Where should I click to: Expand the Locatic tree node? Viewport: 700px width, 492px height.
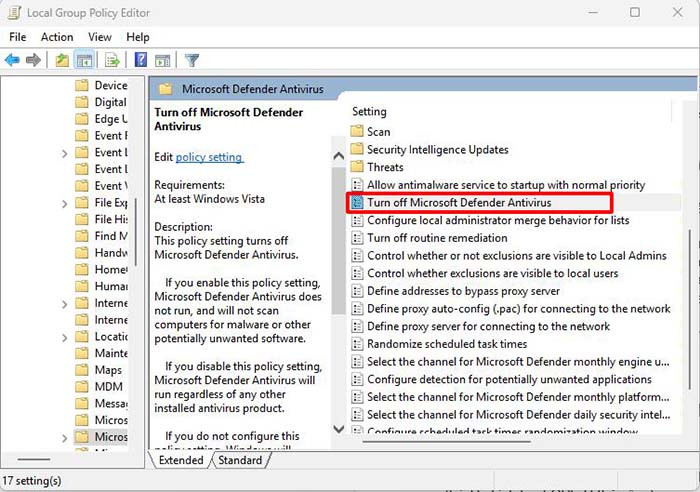point(65,338)
